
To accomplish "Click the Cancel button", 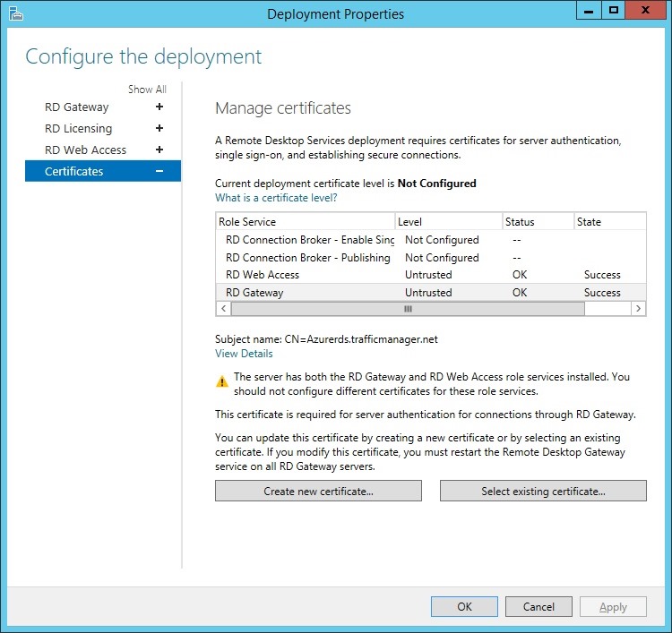I will 538,606.
